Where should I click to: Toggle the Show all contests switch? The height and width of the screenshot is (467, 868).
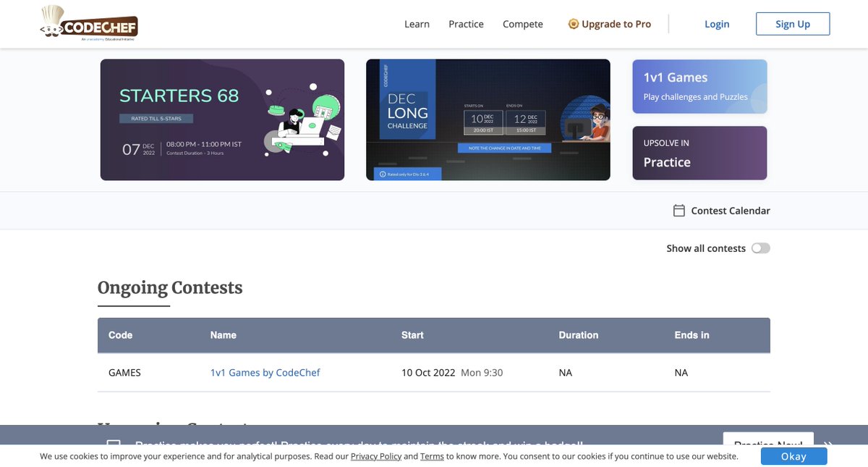[x=761, y=248]
